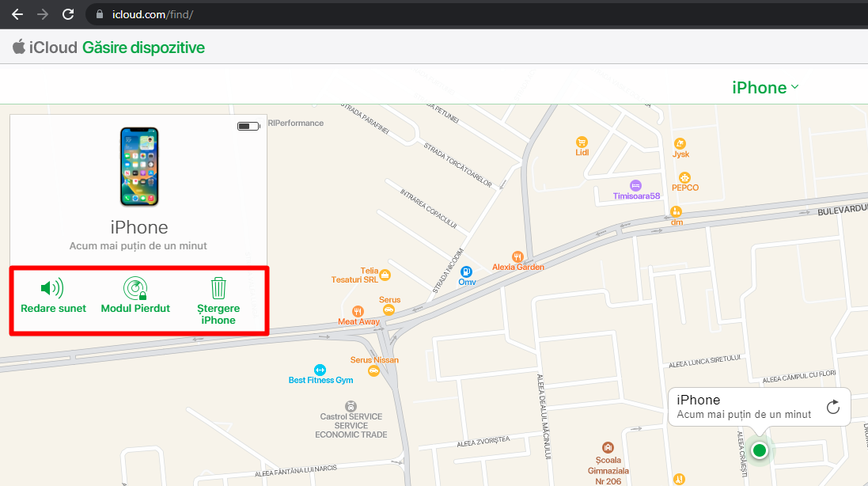Click the Lidl shopping marker
Screen dimensions: 868x486
(582, 142)
